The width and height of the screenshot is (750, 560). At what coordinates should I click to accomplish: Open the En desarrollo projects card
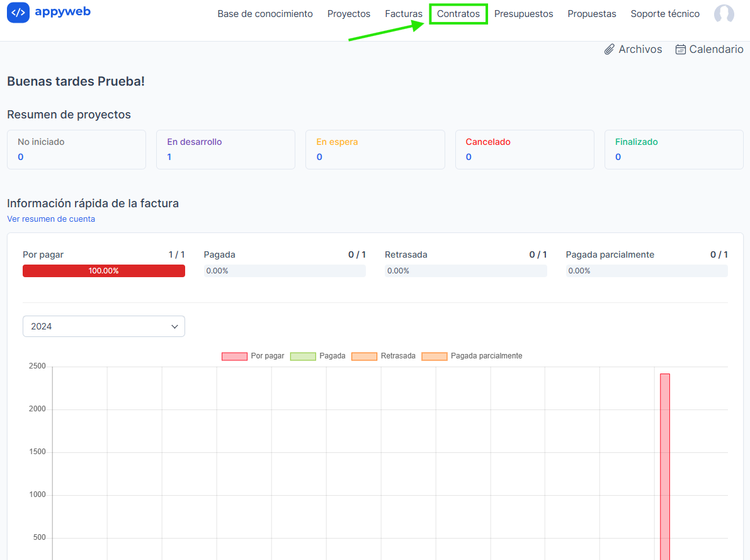click(x=225, y=149)
